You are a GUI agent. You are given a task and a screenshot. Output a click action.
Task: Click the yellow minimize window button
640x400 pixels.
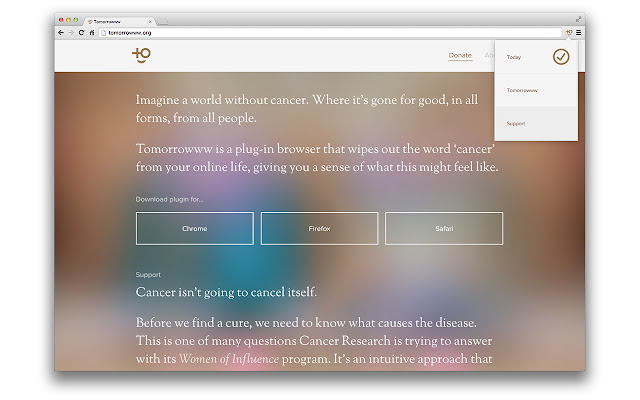tap(69, 20)
